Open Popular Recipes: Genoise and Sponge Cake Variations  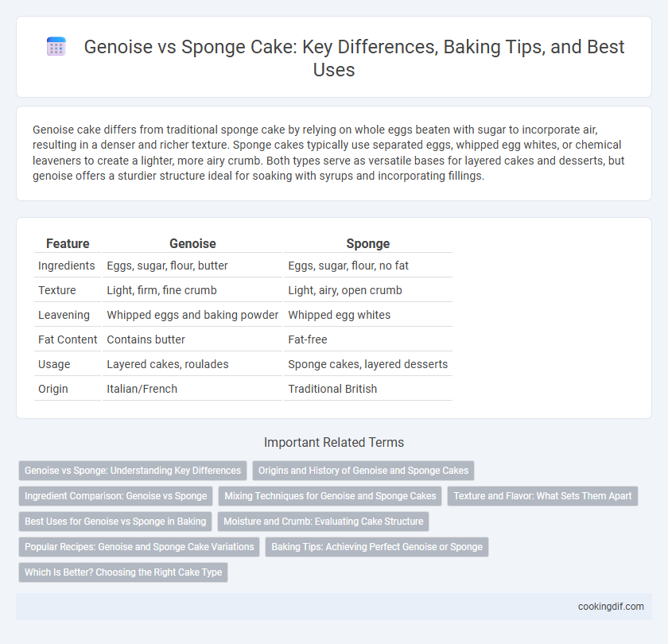tap(139, 547)
